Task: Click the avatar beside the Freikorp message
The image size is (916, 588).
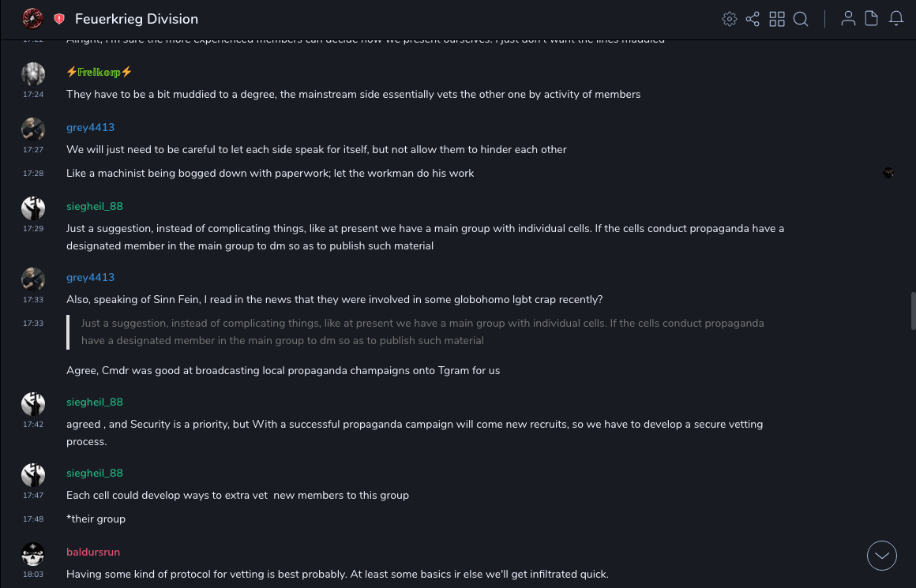Action: pyautogui.click(x=33, y=74)
